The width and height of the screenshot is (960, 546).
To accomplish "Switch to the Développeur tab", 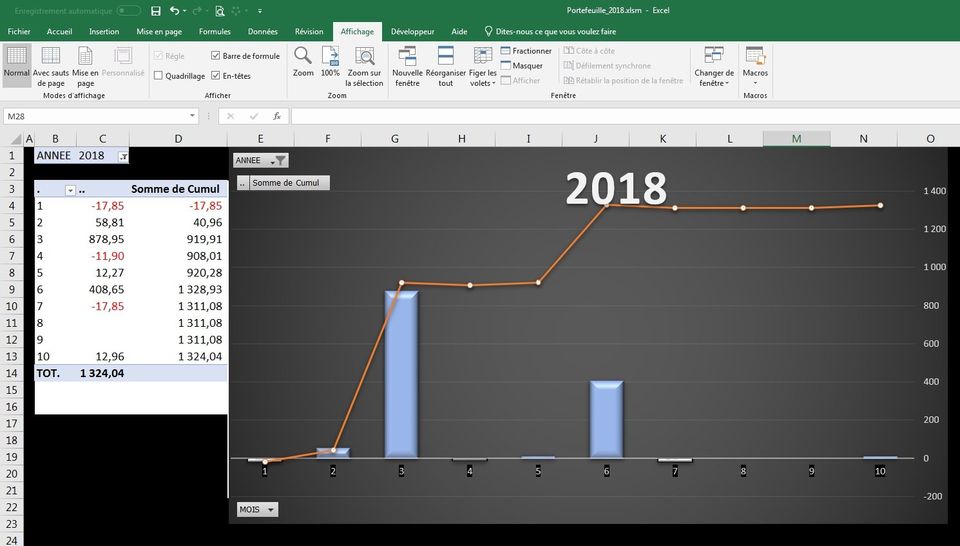I will pos(413,31).
